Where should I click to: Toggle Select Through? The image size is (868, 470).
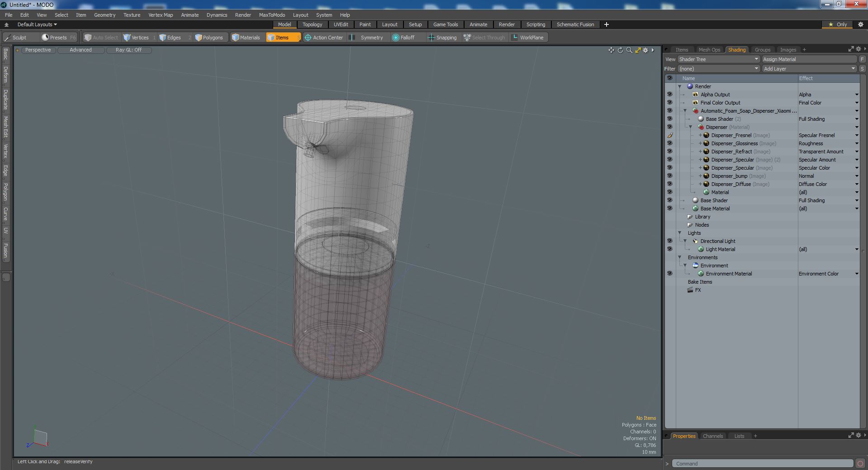pyautogui.click(x=485, y=38)
